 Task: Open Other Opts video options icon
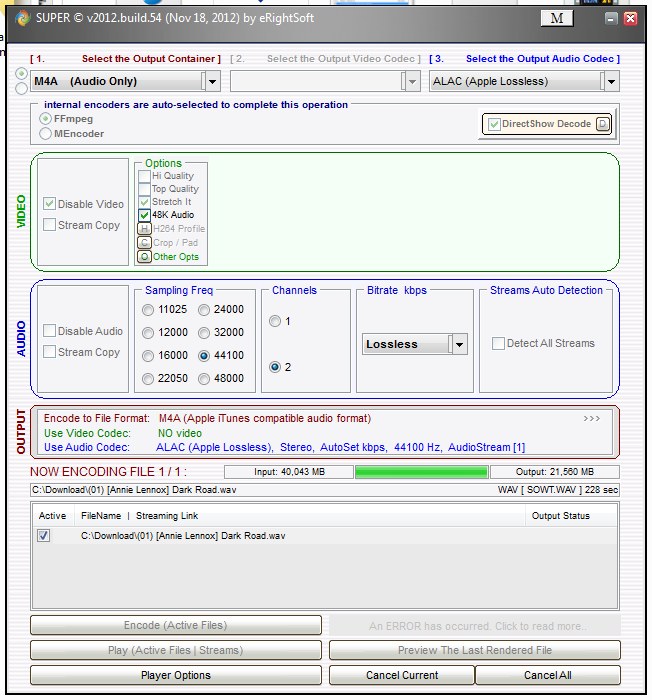[x=144, y=257]
